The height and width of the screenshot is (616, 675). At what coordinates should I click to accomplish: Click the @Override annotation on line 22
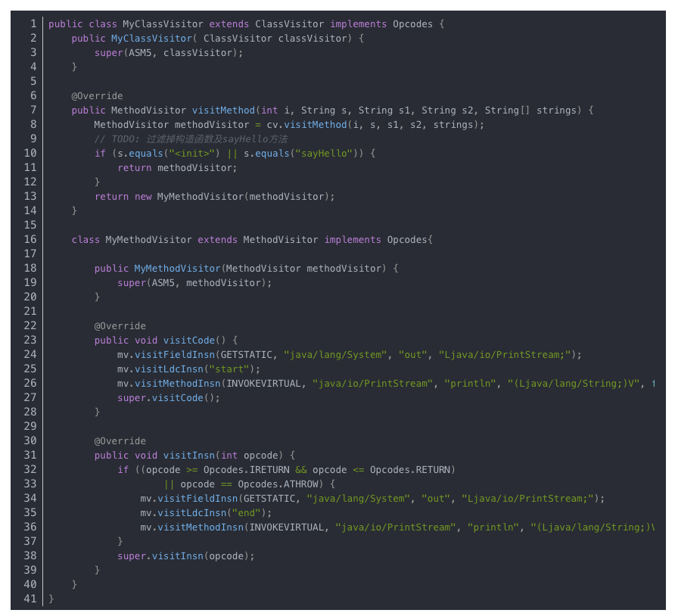tap(120, 326)
